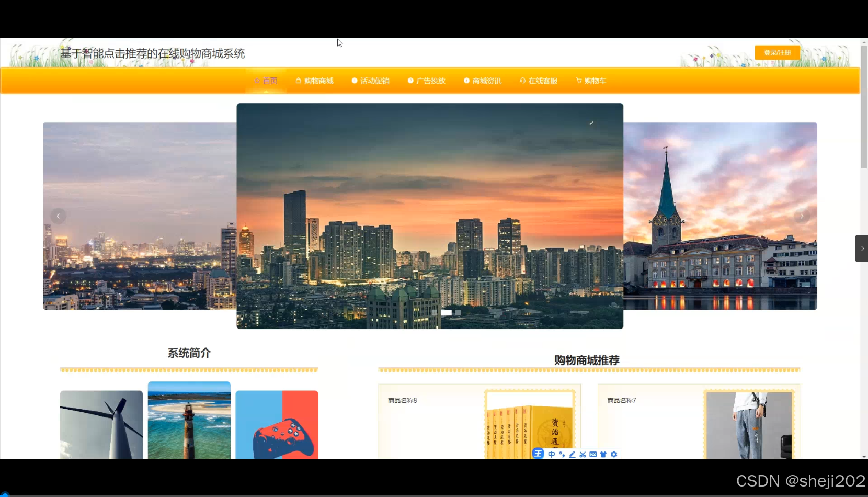The height and width of the screenshot is (497, 868).
Task: Open the jeans product image
Action: pyautogui.click(x=749, y=424)
